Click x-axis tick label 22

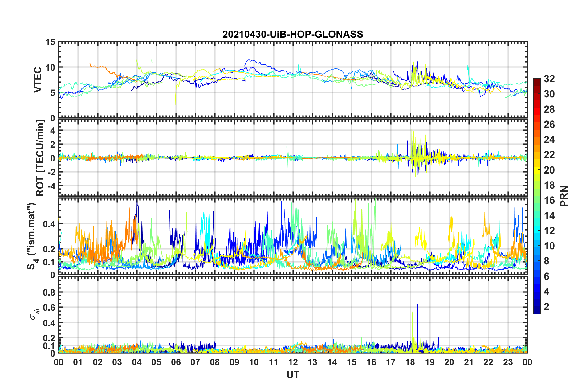click(488, 362)
